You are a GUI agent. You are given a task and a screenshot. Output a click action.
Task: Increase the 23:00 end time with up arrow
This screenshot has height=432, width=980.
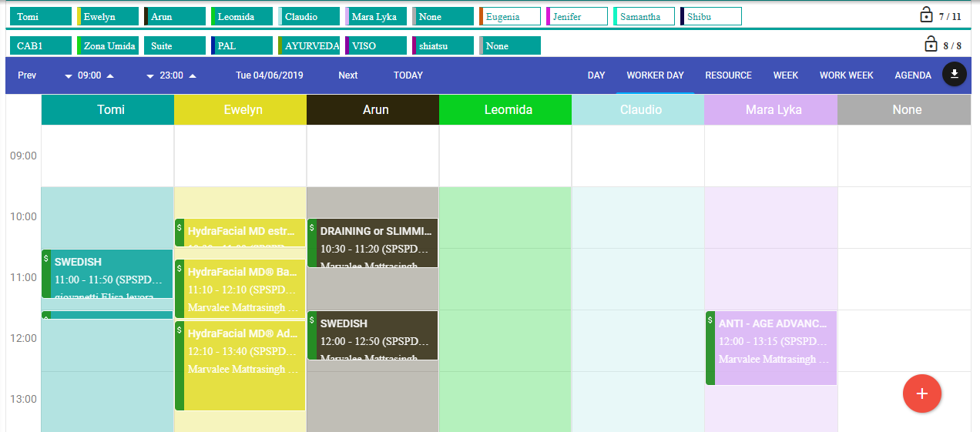point(193,75)
